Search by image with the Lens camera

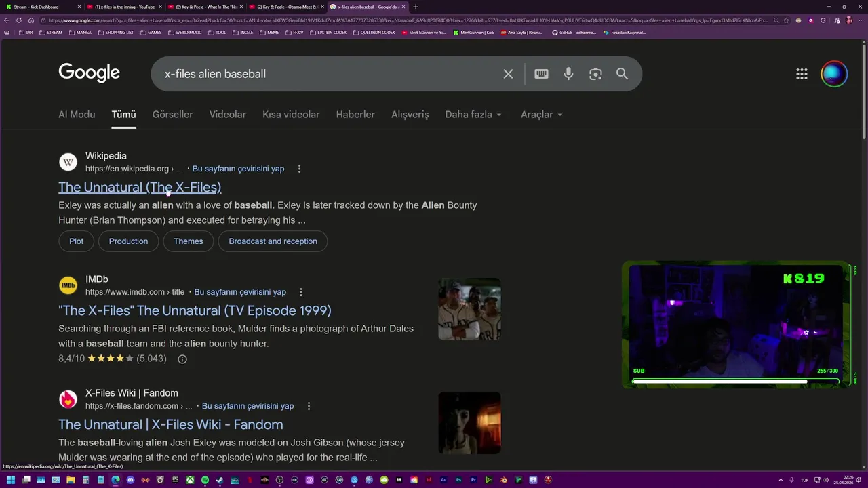(595, 74)
